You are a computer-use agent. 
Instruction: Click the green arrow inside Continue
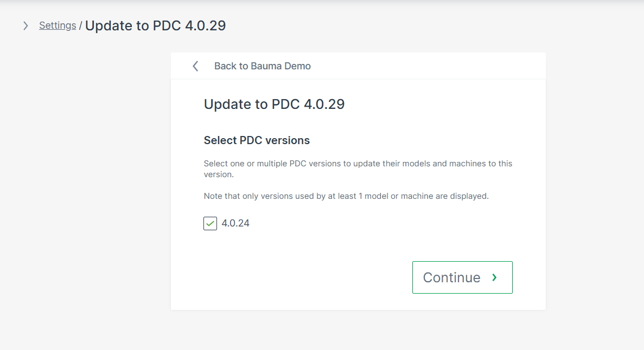pyautogui.click(x=494, y=277)
